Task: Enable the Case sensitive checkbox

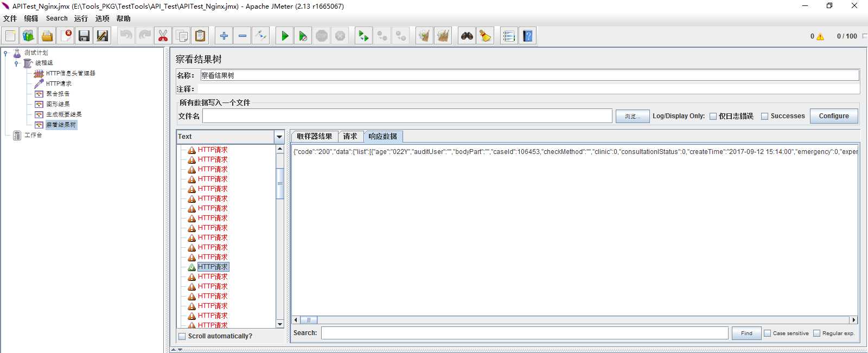Action: (x=767, y=333)
